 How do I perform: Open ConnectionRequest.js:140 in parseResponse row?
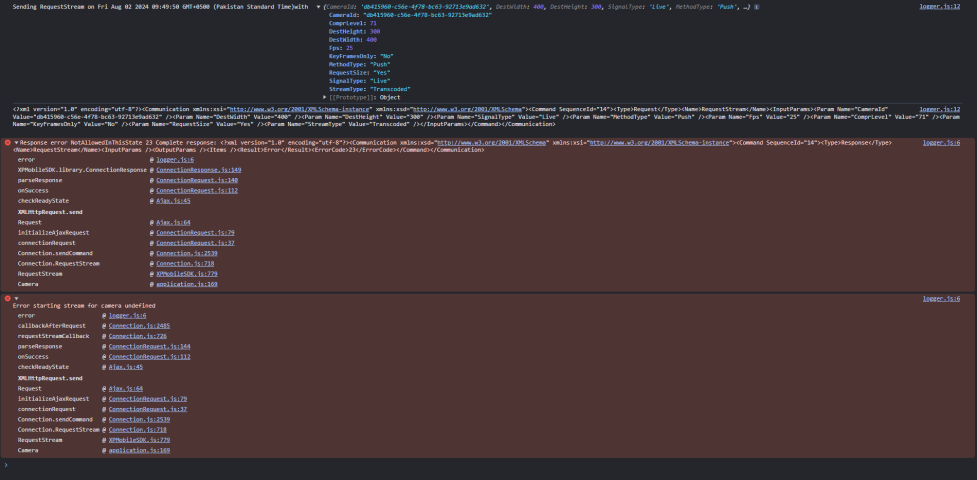[x=183, y=180]
